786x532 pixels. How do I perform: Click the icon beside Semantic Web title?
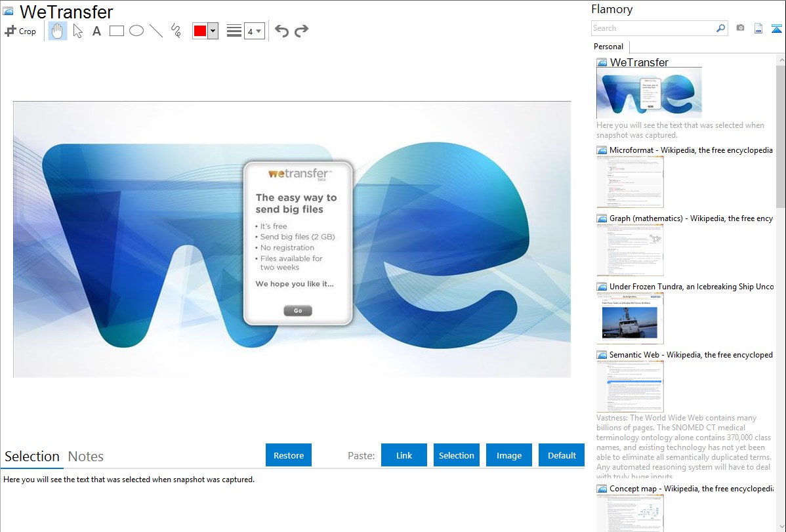tap(602, 355)
